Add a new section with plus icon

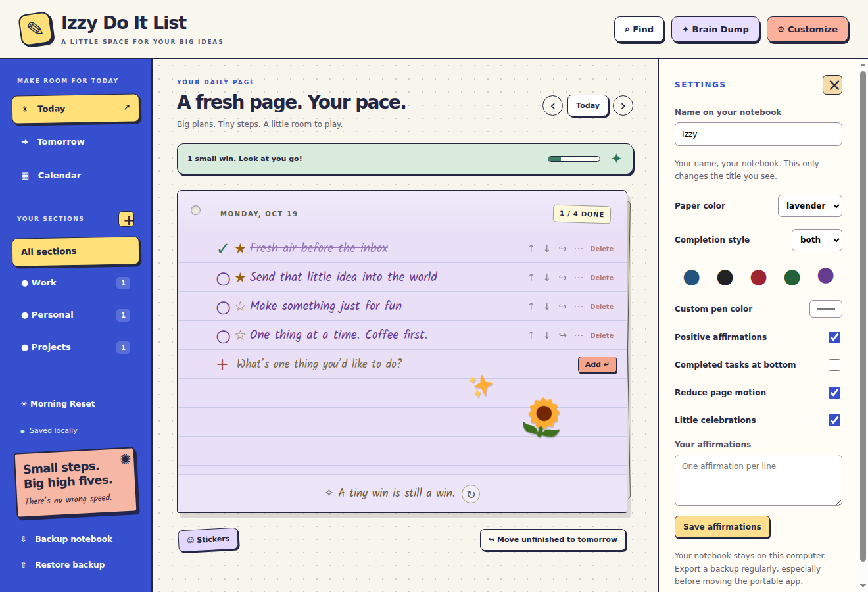(127, 219)
